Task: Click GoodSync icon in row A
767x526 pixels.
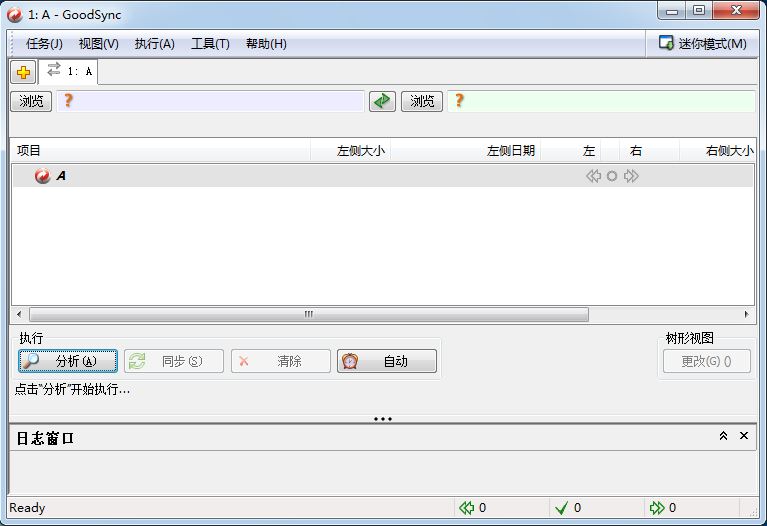Action: pyautogui.click(x=43, y=176)
